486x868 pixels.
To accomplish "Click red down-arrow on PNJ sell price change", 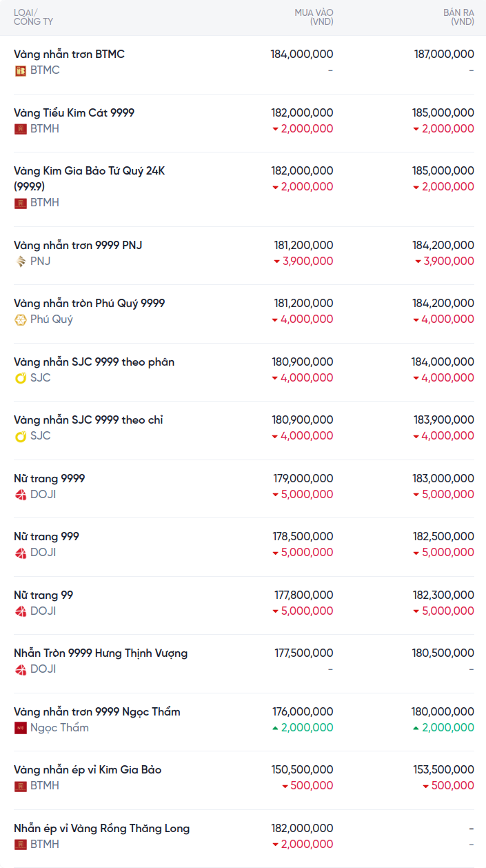I will 418,262.
